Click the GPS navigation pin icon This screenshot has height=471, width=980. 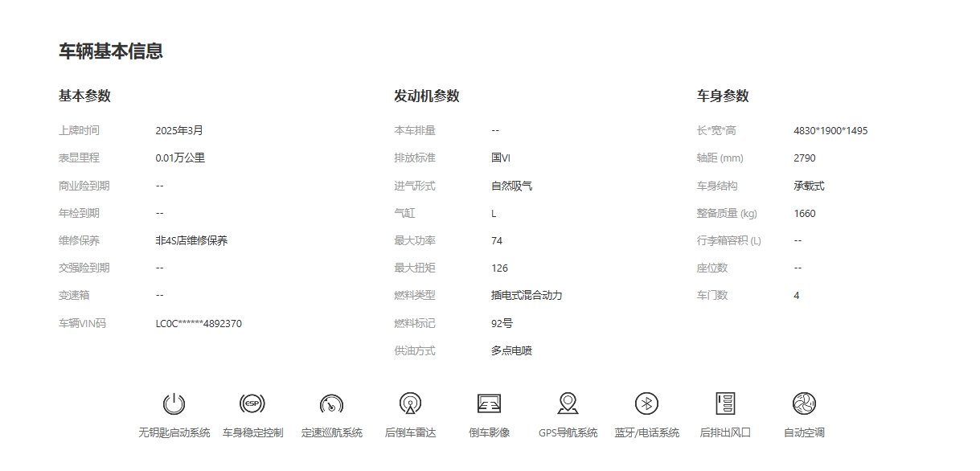568,403
